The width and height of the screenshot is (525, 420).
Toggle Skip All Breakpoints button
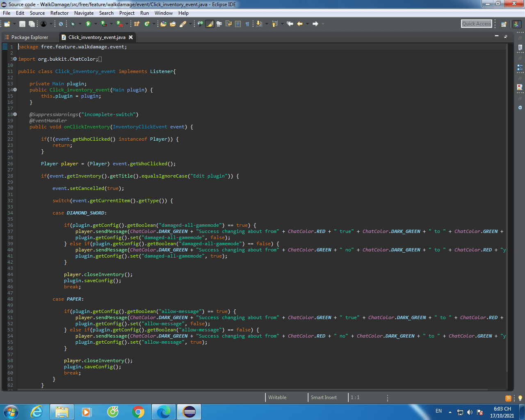pos(61,24)
